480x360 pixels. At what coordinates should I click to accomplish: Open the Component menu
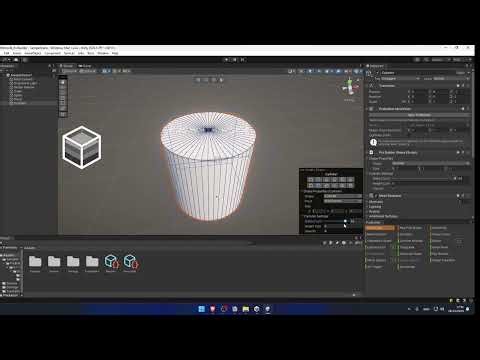pyautogui.click(x=52, y=53)
